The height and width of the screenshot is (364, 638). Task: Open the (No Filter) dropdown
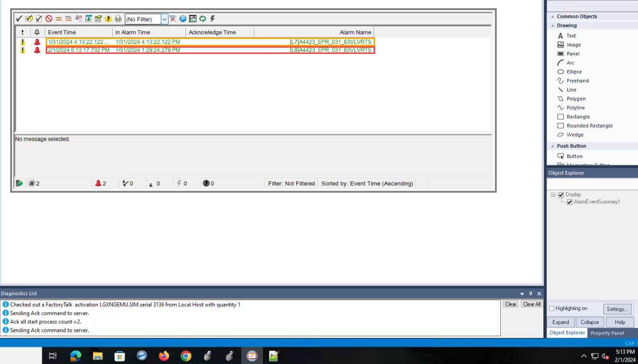tap(164, 19)
